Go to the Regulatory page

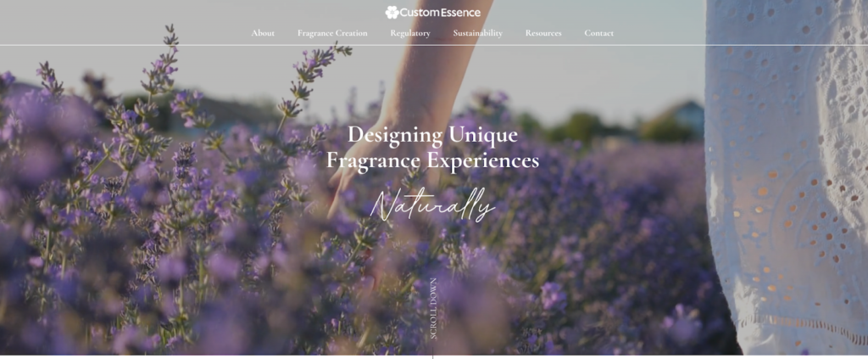[x=410, y=33]
